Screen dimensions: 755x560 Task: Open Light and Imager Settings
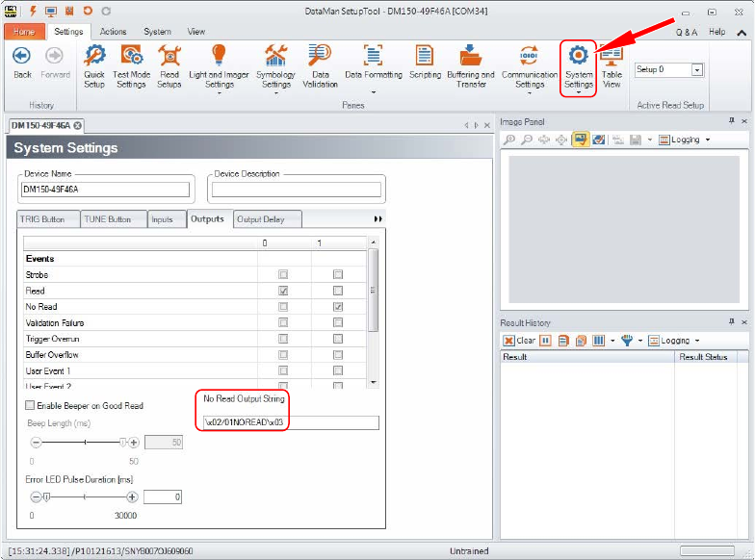pos(219,65)
